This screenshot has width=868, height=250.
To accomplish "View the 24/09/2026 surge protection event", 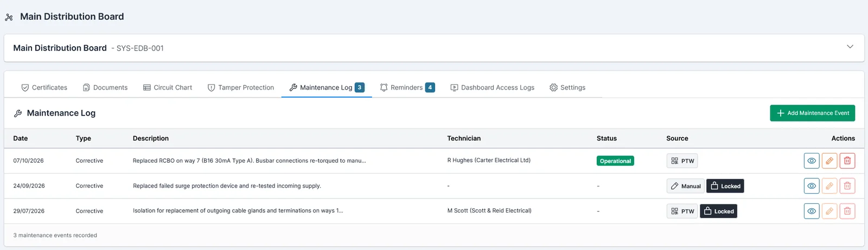I will (x=812, y=186).
